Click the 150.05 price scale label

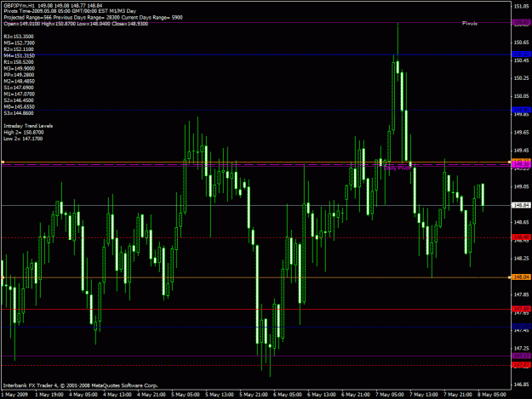tap(522, 96)
